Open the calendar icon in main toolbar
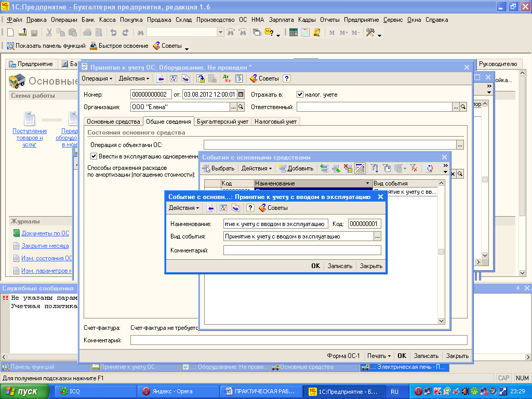This screenshot has height=399, width=532. 305,33
